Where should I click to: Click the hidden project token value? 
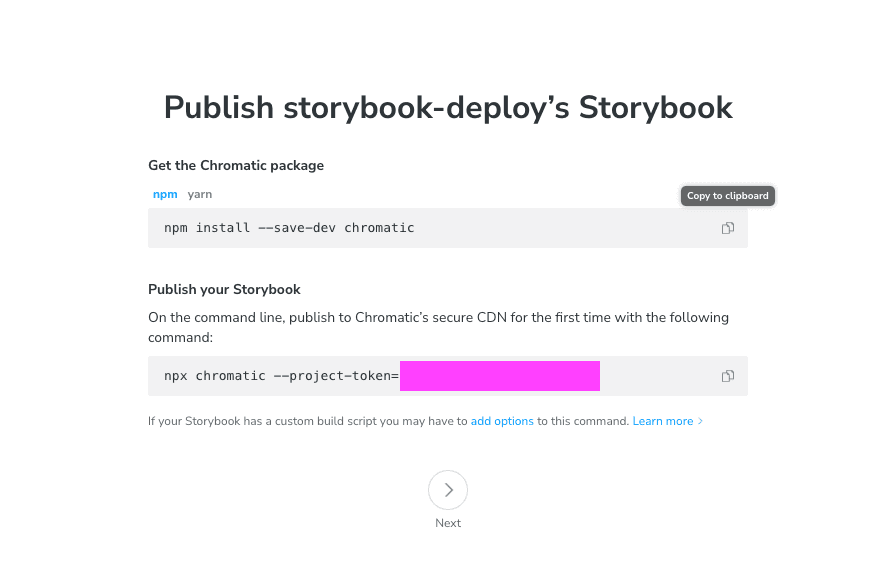click(499, 376)
